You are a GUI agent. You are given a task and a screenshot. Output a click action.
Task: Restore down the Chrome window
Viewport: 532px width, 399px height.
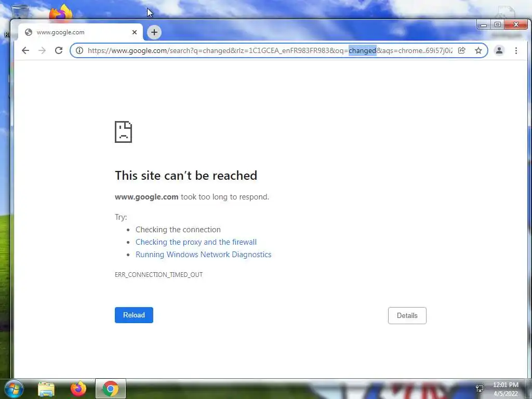[x=498, y=25]
